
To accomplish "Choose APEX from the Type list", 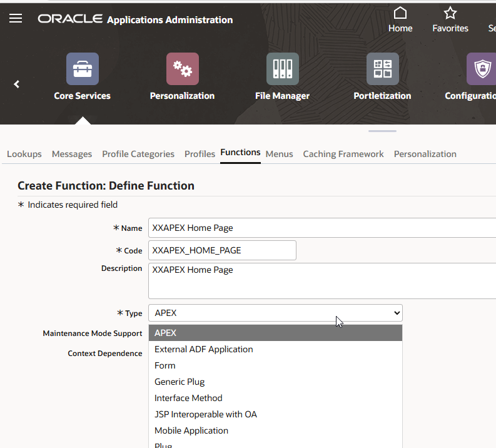I will [275, 333].
